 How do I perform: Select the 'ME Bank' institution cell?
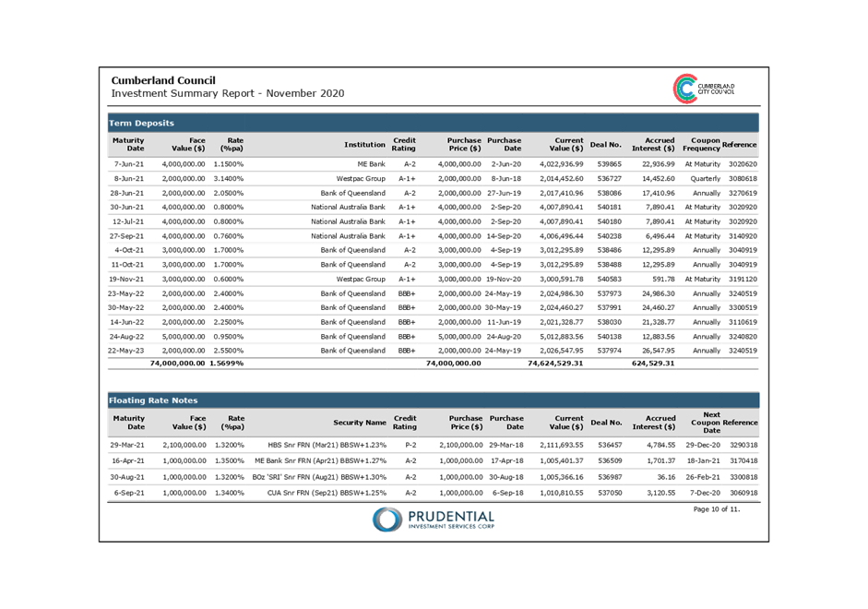(x=371, y=164)
